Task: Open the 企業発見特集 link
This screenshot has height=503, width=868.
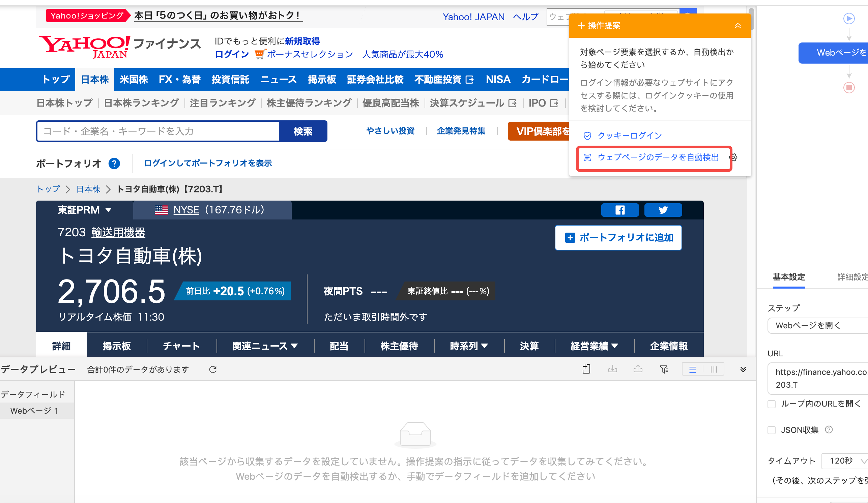Action: coord(461,131)
